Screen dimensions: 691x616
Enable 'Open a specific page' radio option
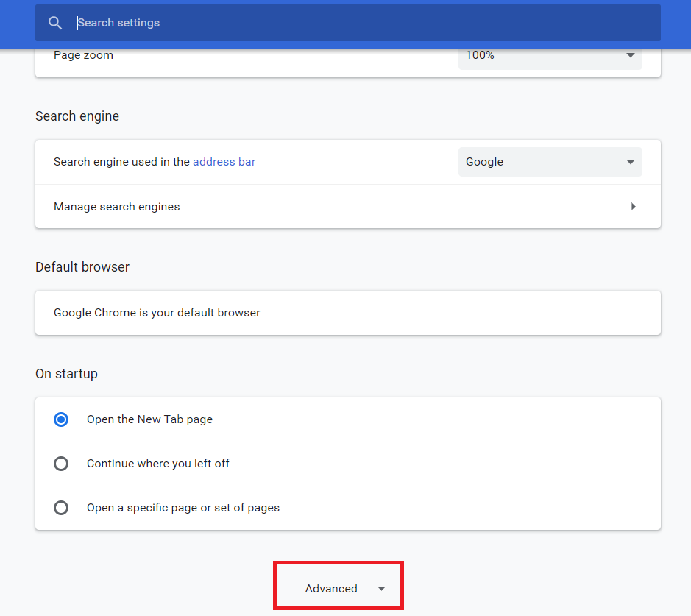(x=61, y=508)
